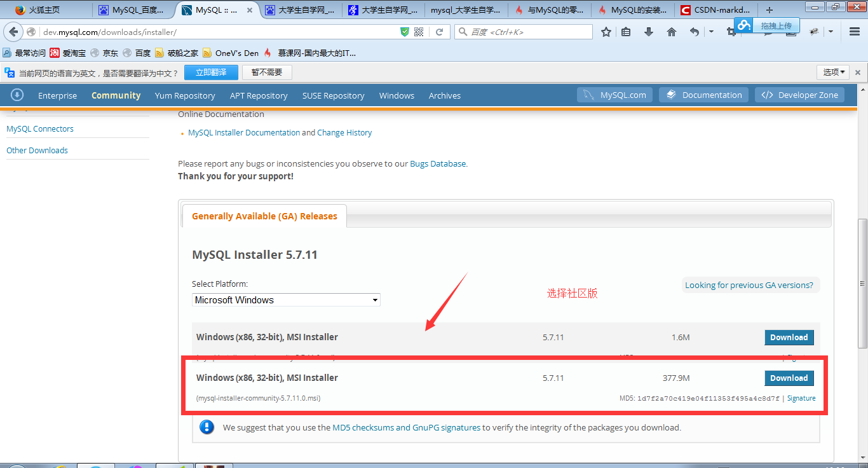This screenshot has height=468, width=868.
Task: Open the Signature link
Action: [801, 398]
